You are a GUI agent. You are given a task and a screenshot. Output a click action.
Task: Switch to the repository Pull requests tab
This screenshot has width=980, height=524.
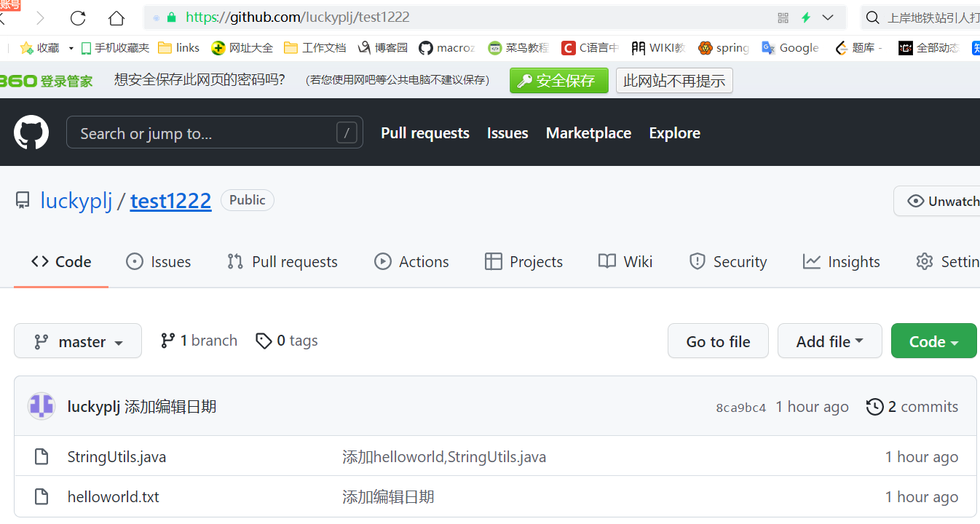(282, 262)
